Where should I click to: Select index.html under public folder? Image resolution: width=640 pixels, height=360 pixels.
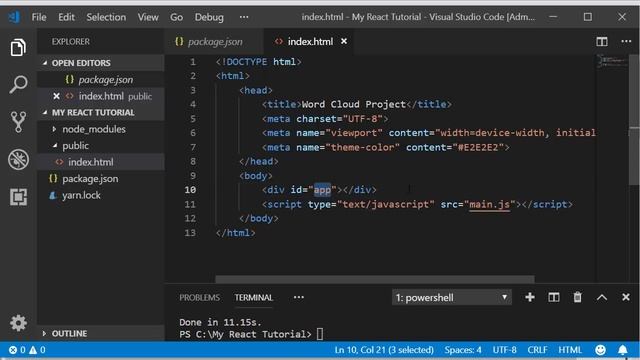pos(101,162)
